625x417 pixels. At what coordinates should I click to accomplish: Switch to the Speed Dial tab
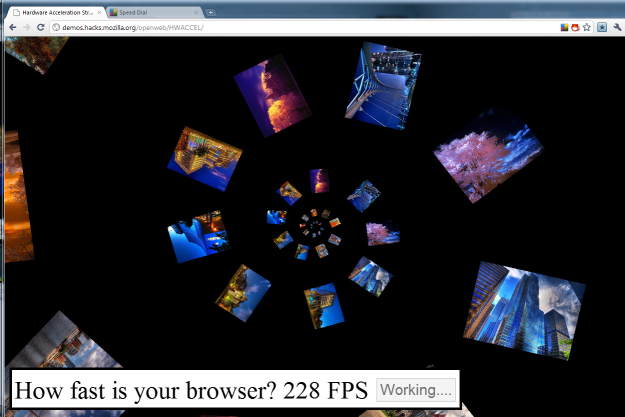click(155, 12)
